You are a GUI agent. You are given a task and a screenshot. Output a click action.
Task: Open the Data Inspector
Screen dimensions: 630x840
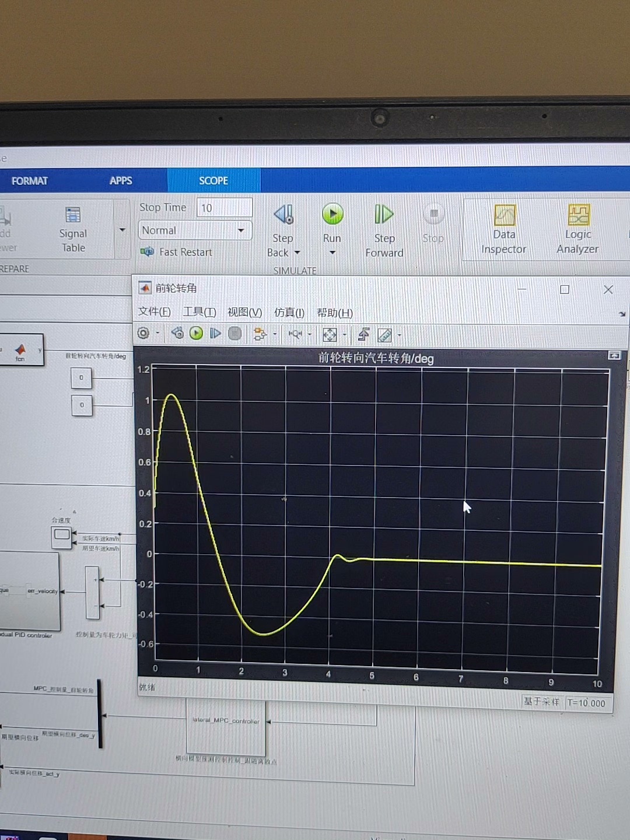(504, 229)
